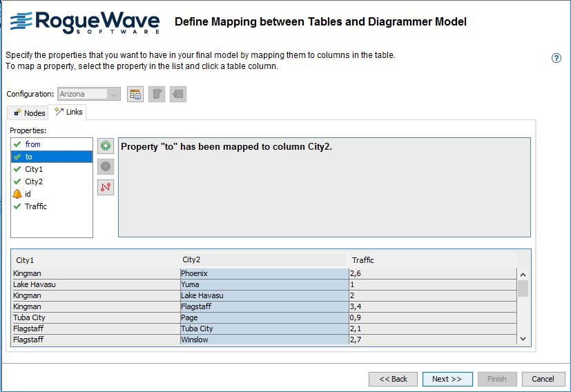Click the bell warning icon beside id
The width and height of the screenshot is (571, 392).
(x=17, y=194)
